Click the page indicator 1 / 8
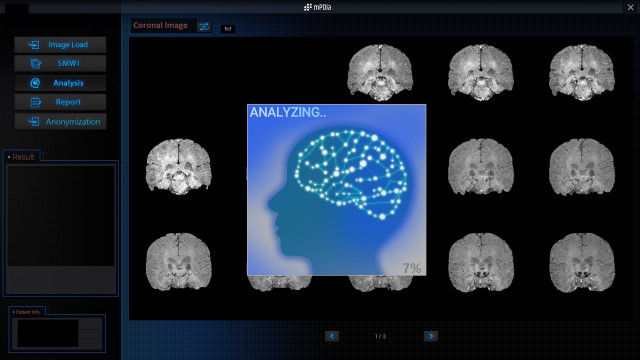The height and width of the screenshot is (360, 640). pyautogui.click(x=380, y=336)
